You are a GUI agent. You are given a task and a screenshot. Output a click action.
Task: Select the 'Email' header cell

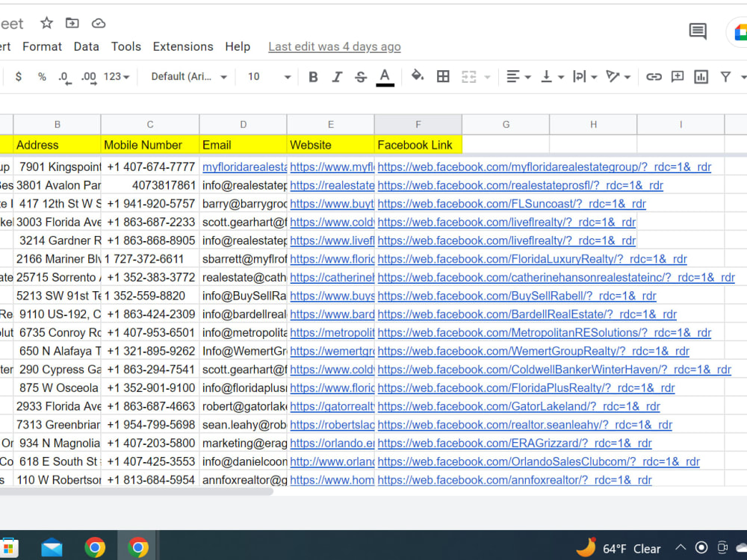point(243,145)
